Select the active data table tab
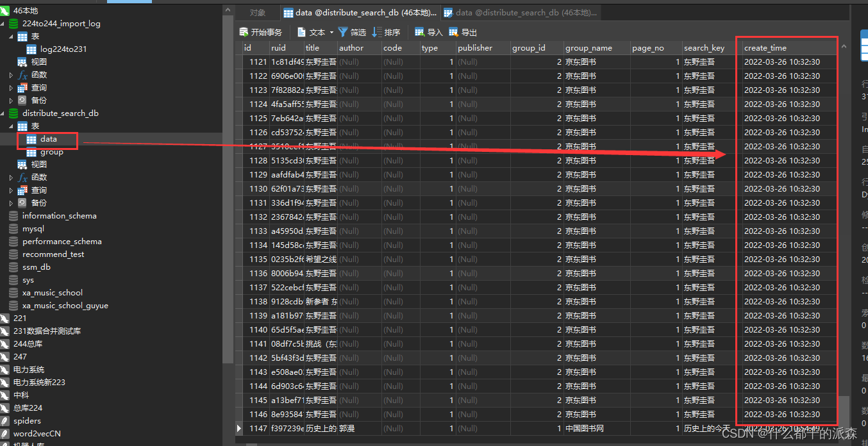 [x=360, y=13]
